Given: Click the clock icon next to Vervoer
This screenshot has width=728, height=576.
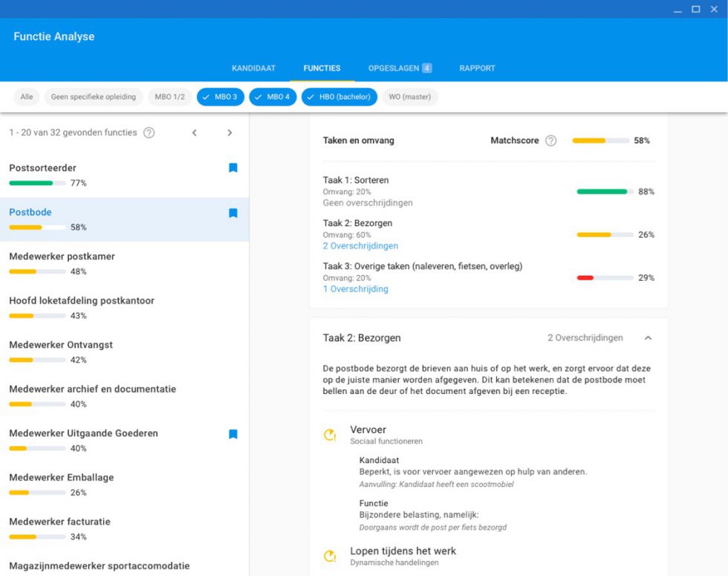Looking at the screenshot, I should tap(329, 435).
